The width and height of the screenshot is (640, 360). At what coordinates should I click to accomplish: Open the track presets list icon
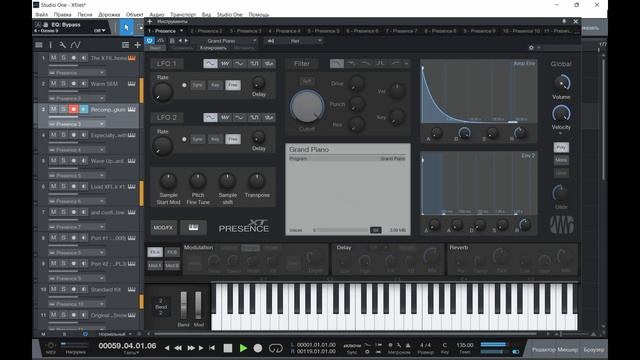(x=125, y=45)
